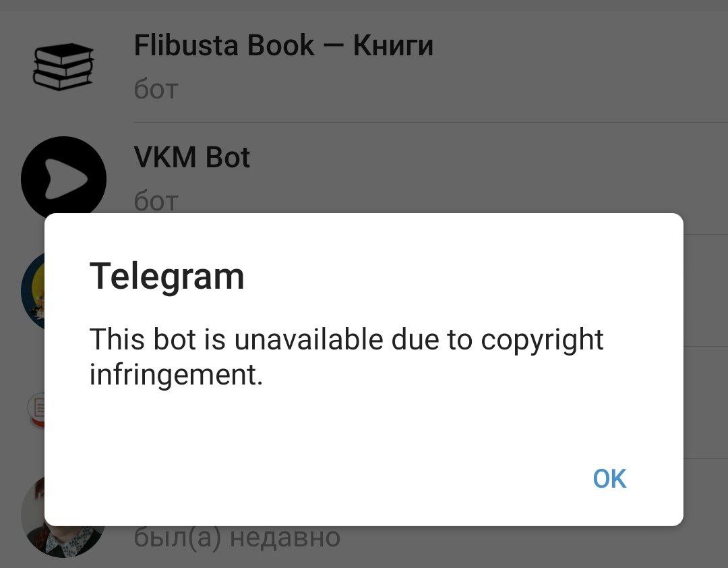This screenshot has height=568, width=728.
Task: Tap the empty row area beside VKM Bot
Action: pos(487,177)
